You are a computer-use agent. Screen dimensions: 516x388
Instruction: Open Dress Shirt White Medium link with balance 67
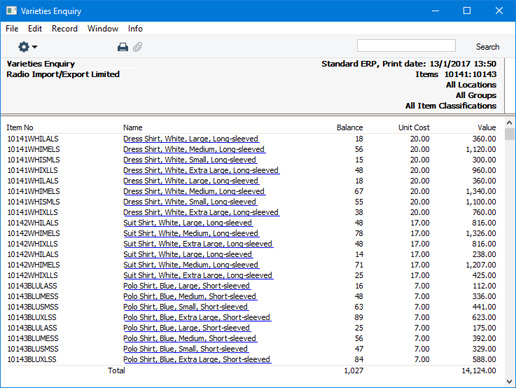coord(194,191)
